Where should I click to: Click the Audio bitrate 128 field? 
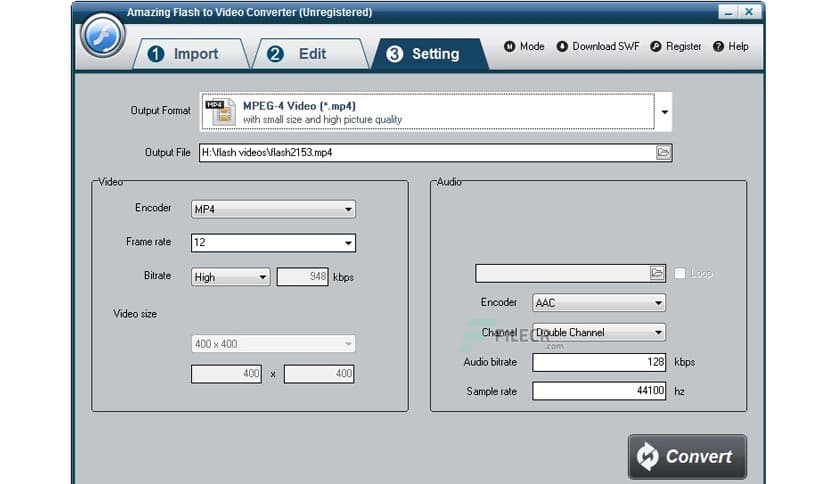[x=599, y=362]
